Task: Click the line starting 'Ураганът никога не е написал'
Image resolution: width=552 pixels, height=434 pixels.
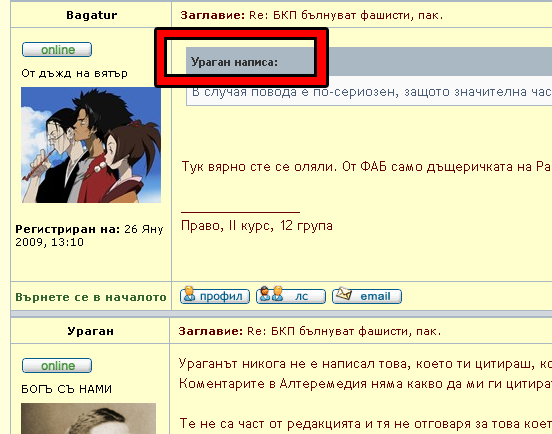Action: (365, 363)
